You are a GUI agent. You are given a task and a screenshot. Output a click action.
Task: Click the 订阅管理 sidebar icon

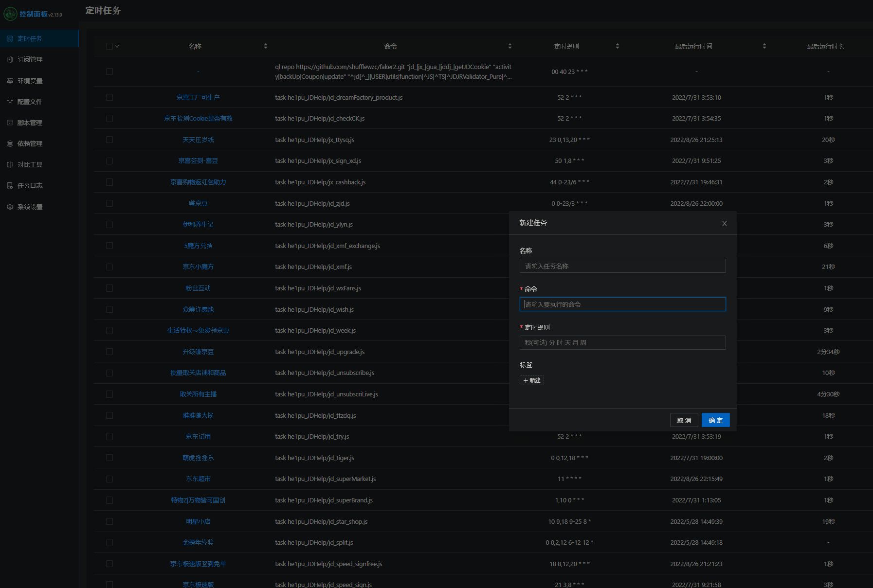[x=10, y=59]
